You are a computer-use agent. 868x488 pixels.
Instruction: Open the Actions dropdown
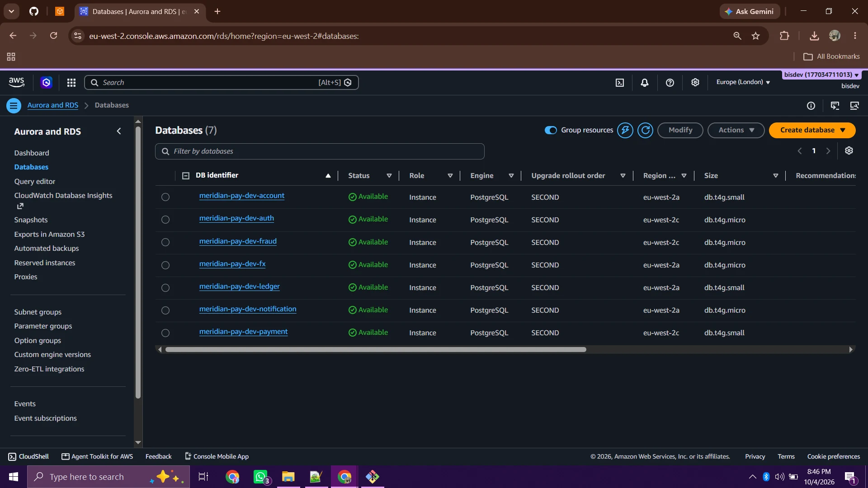[736, 130]
